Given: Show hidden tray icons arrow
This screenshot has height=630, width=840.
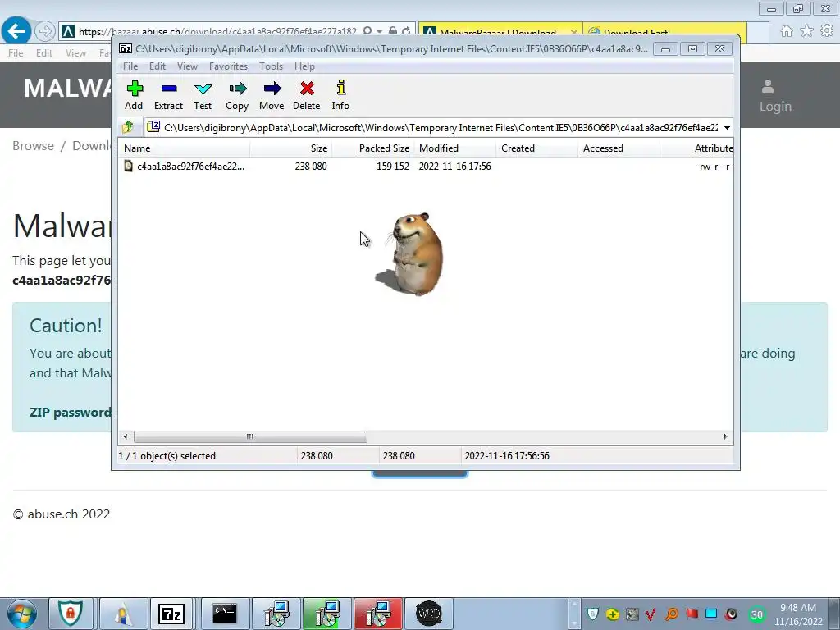Looking at the screenshot, I should click(x=573, y=614).
